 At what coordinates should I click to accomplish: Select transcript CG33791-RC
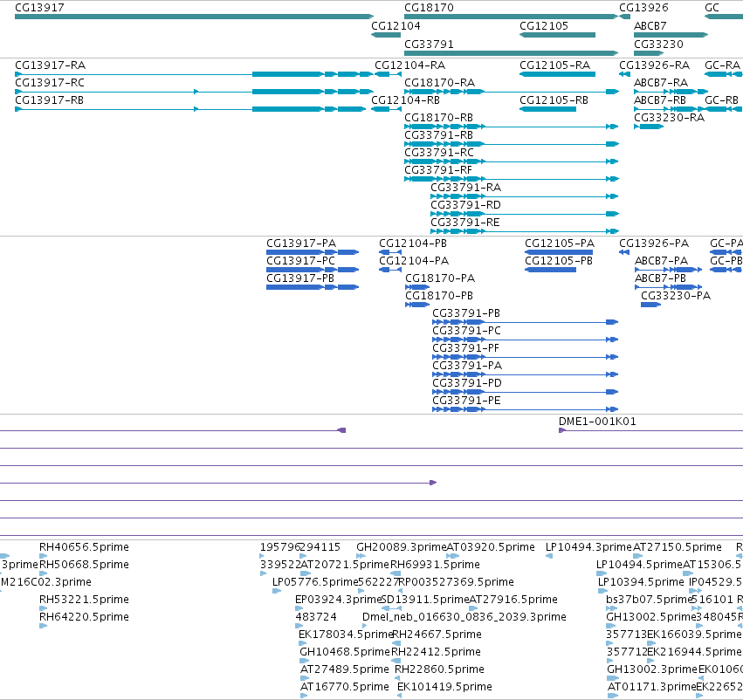(512, 161)
